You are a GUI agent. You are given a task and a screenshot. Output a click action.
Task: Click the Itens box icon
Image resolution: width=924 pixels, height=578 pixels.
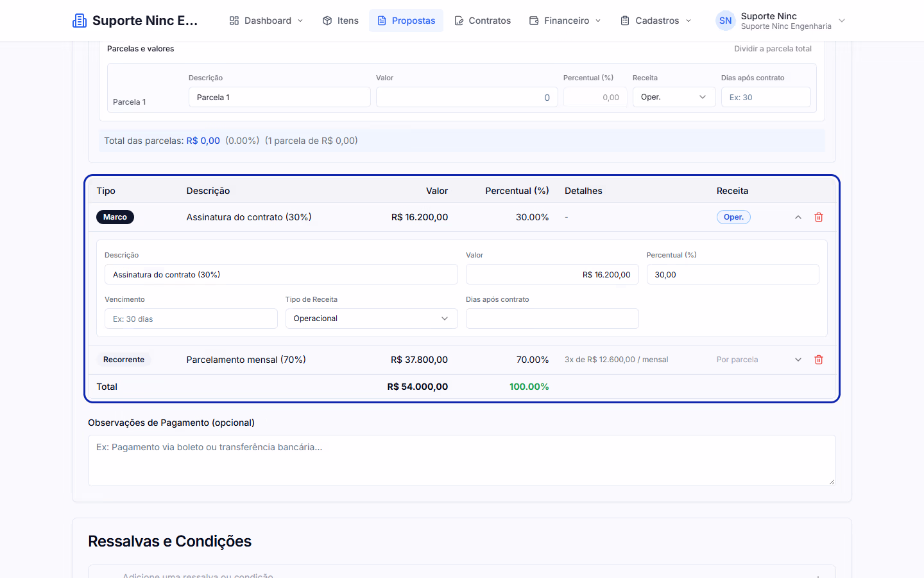point(327,21)
